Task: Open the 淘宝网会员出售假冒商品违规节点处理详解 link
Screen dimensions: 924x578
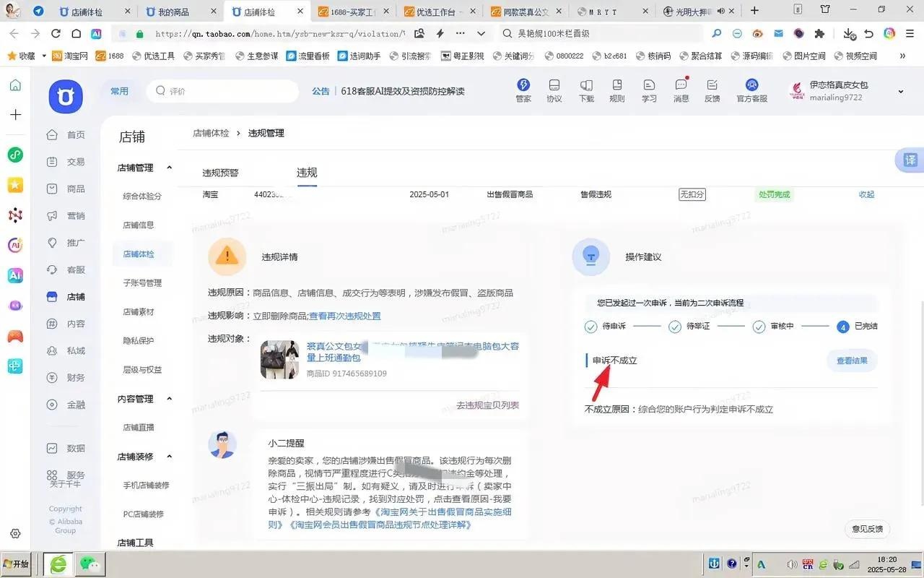Action: click(x=379, y=525)
